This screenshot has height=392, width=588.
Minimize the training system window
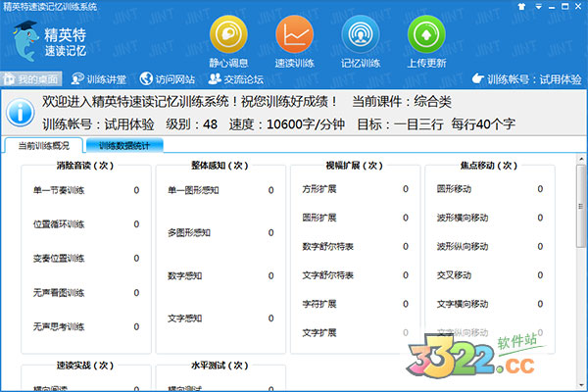pyautogui.click(x=552, y=7)
